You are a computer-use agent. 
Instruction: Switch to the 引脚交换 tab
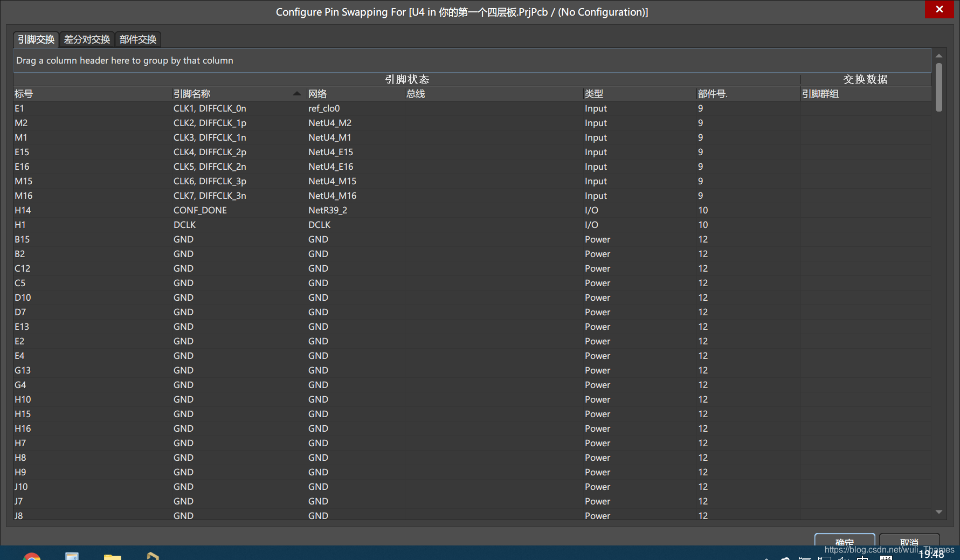tap(36, 39)
